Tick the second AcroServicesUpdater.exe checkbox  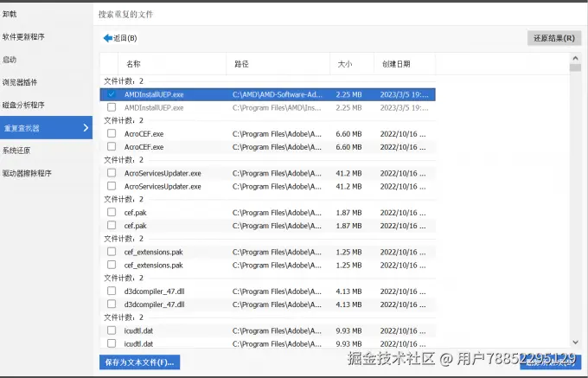pyautogui.click(x=112, y=186)
